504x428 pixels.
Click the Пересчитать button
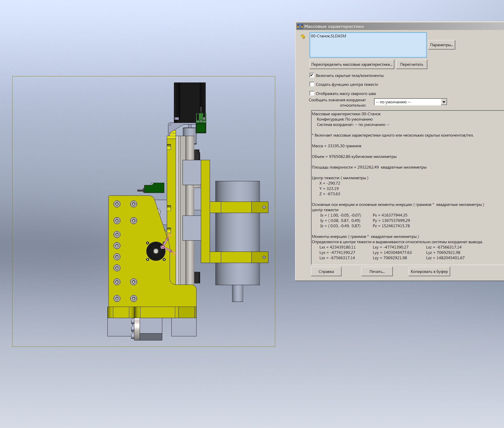pos(411,64)
